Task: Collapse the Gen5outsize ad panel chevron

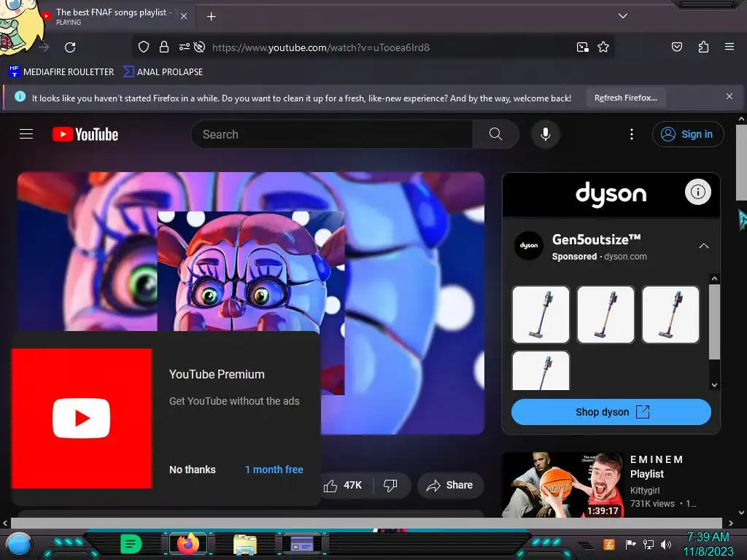Action: 703,246
